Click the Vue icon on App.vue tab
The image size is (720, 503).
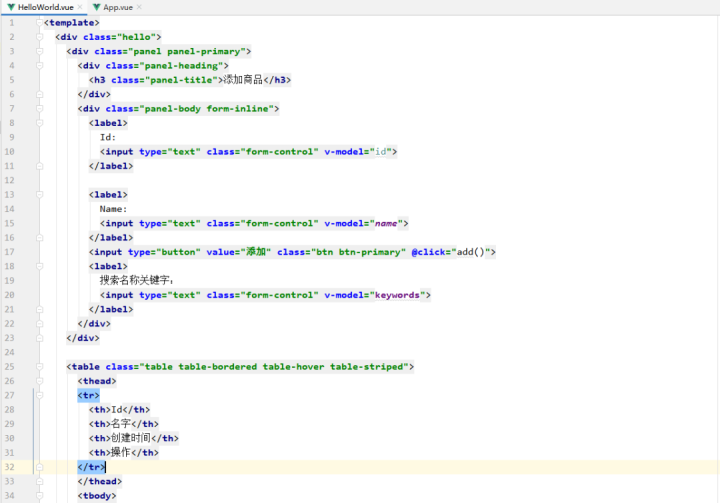click(x=96, y=7)
